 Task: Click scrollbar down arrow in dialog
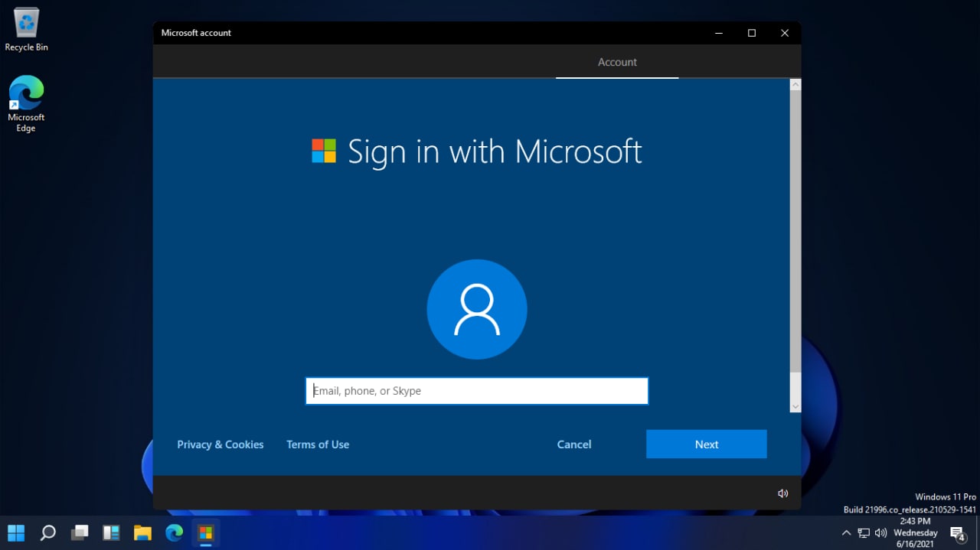(x=795, y=406)
